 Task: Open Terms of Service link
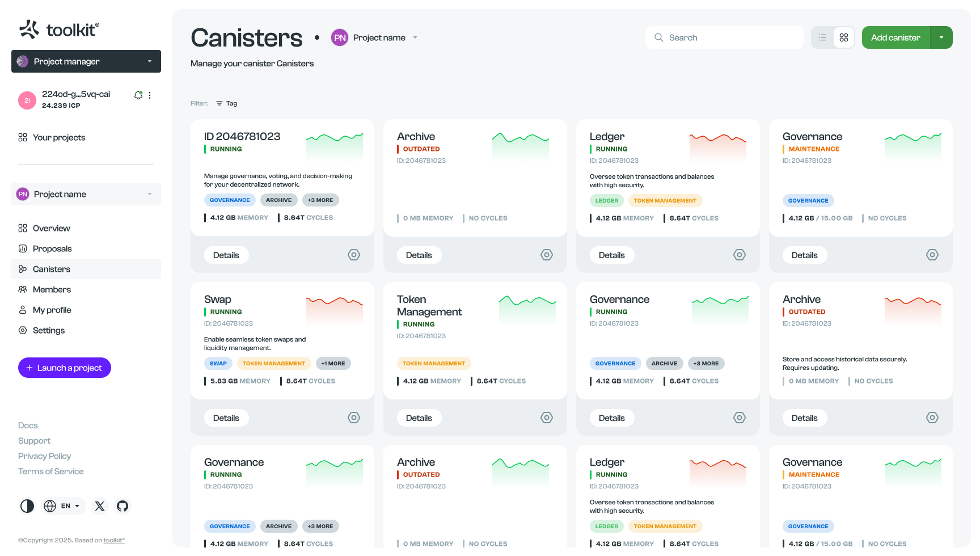50,471
